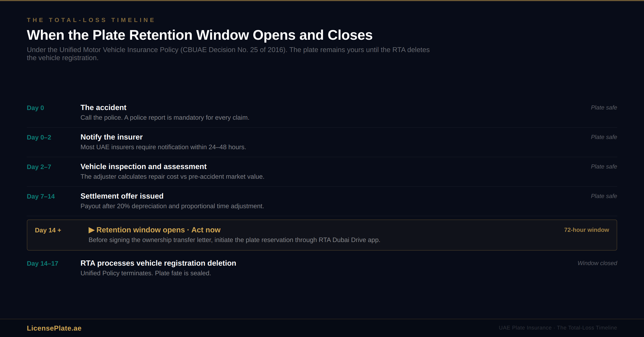
Task: Click "Plate safe" beside Settlement offer issued
Action: (x=604, y=196)
